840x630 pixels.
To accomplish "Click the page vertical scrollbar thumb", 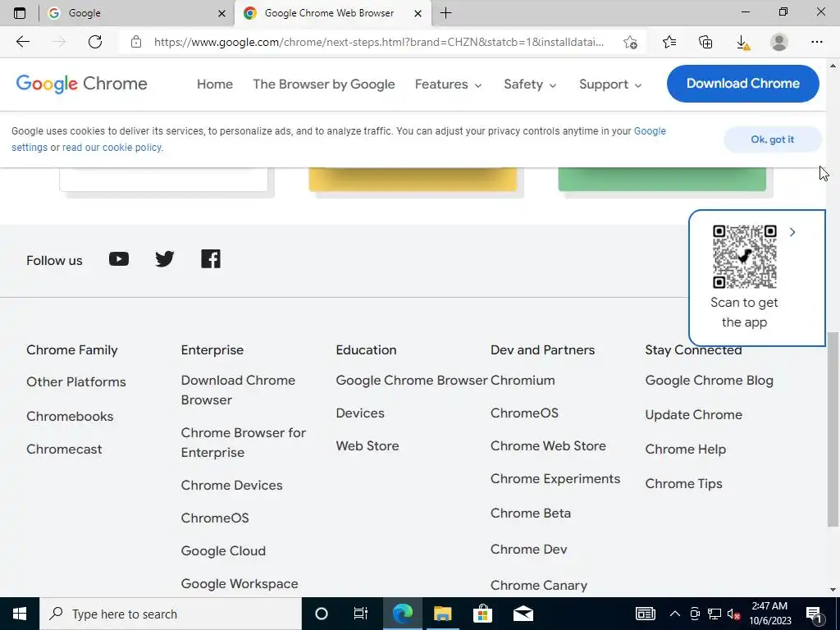I will click(833, 429).
